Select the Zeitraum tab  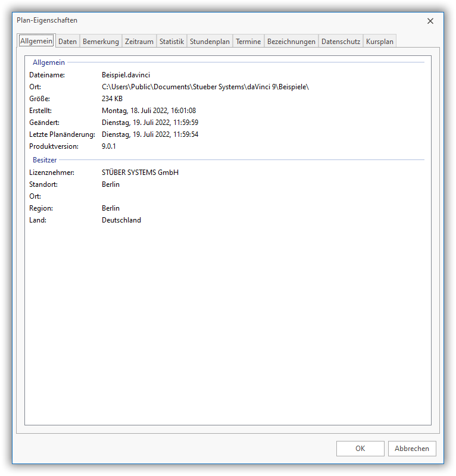pos(139,42)
